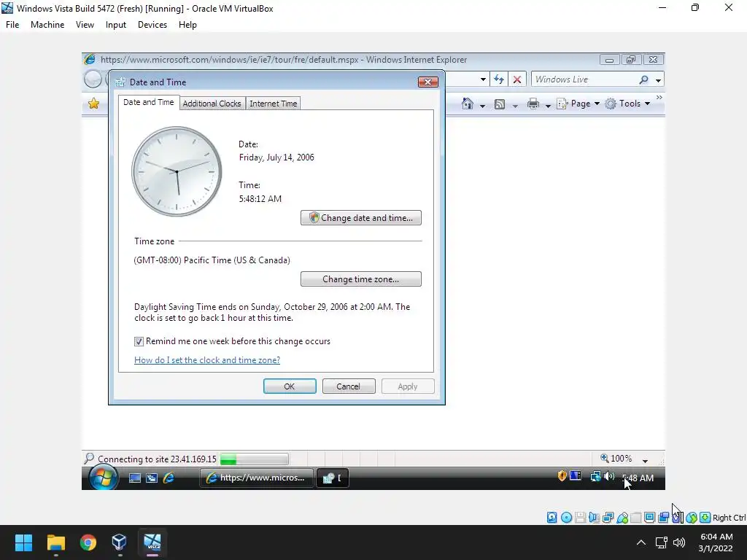Click the IE taskbar button 'https://www.micros...'
Image resolution: width=747 pixels, height=560 pixels.
pos(257,478)
